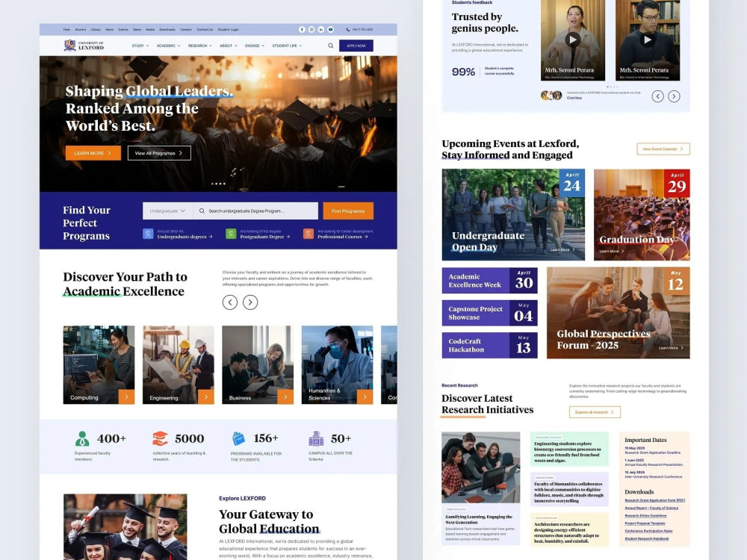Screen dimensions: 747x560
Task: Open the Undergraduate Open Day event card
Action: [x=513, y=215]
